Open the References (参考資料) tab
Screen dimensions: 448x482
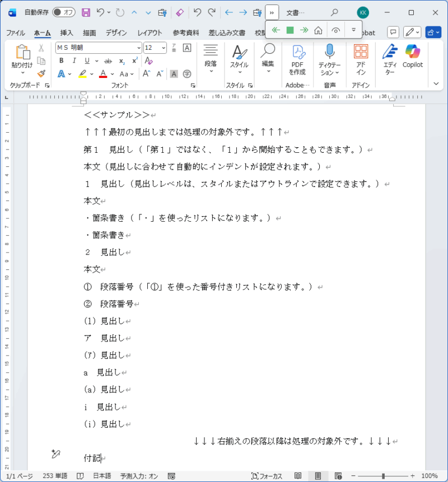(187, 33)
